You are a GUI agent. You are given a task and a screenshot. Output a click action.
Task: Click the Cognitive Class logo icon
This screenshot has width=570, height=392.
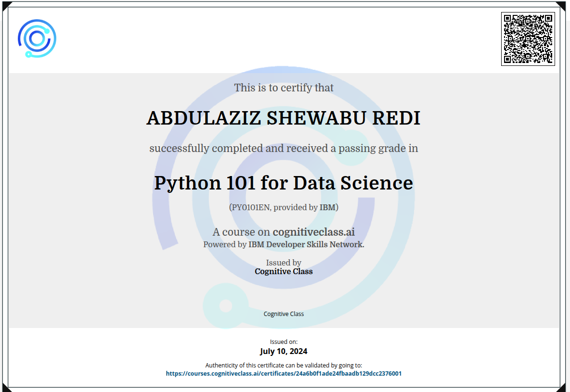click(x=37, y=38)
